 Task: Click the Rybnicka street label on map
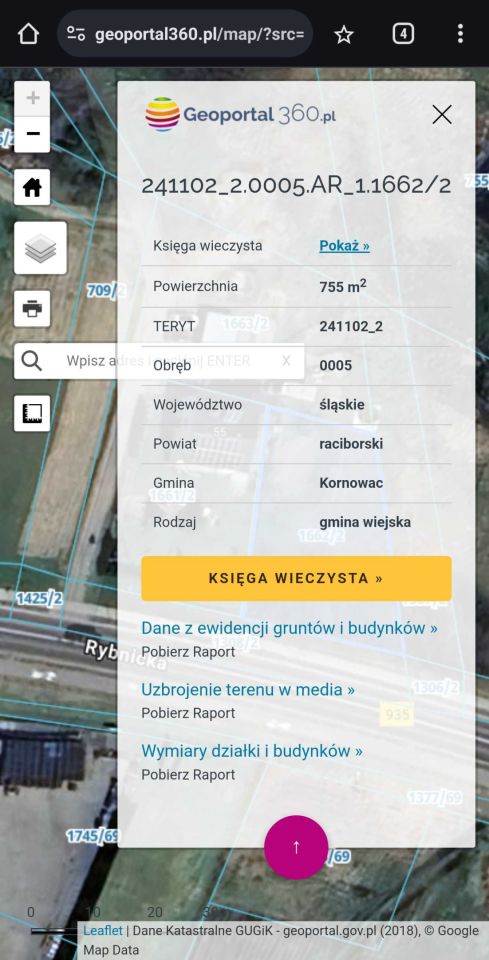[x=125, y=655]
